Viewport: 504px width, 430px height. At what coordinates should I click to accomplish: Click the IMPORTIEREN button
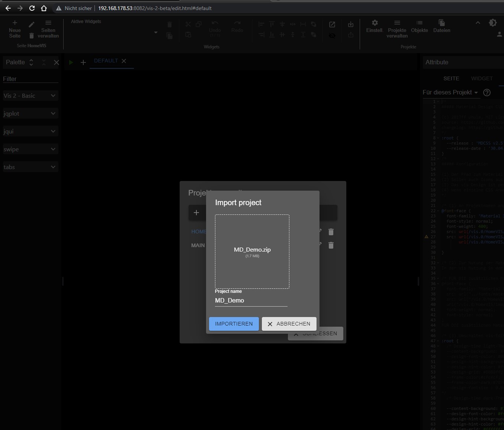point(234,324)
